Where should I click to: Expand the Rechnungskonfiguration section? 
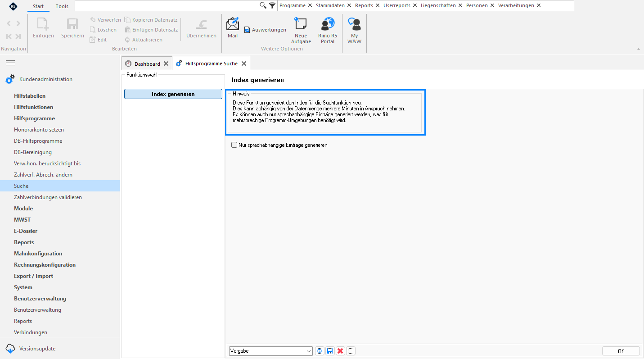pyautogui.click(x=45, y=265)
